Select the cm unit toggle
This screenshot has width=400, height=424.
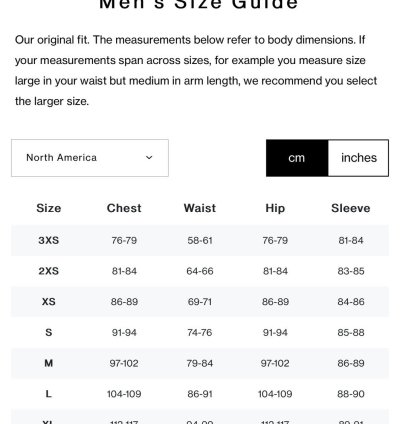297,158
